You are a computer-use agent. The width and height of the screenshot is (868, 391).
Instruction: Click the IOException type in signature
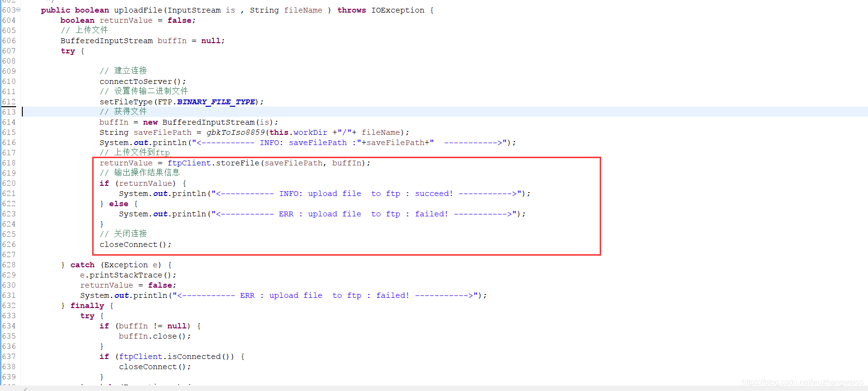[398, 10]
